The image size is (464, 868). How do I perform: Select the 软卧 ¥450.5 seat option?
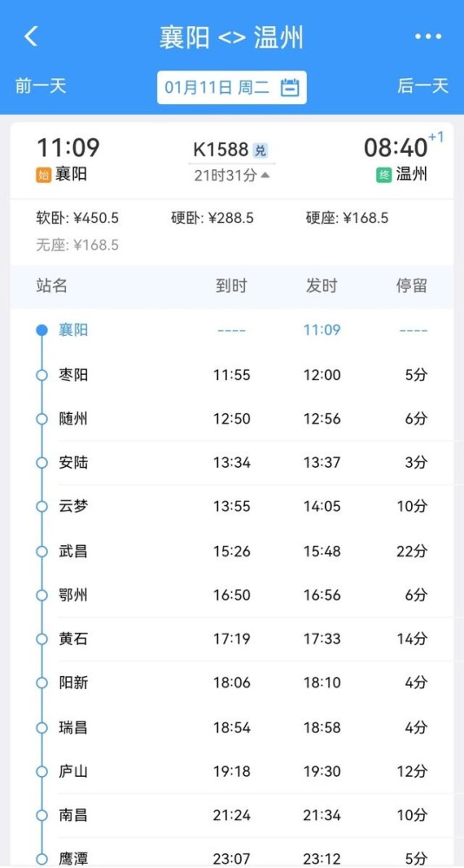(77, 218)
